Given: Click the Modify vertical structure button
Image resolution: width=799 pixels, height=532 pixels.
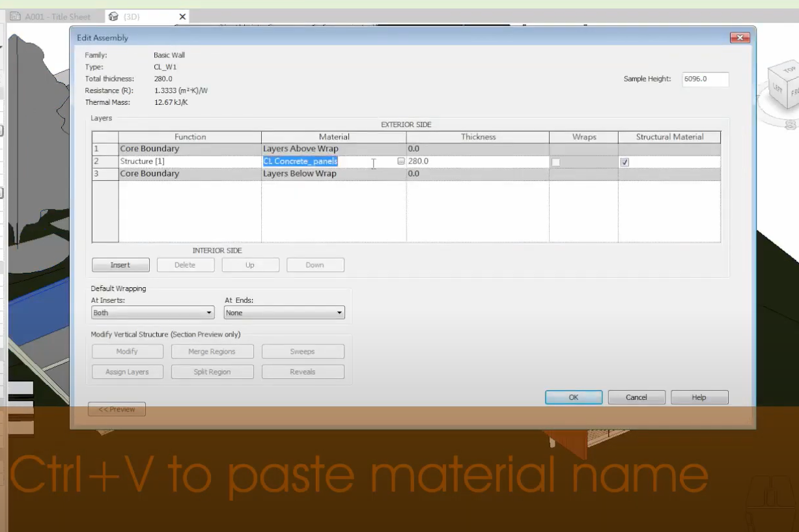Looking at the screenshot, I should (x=127, y=352).
